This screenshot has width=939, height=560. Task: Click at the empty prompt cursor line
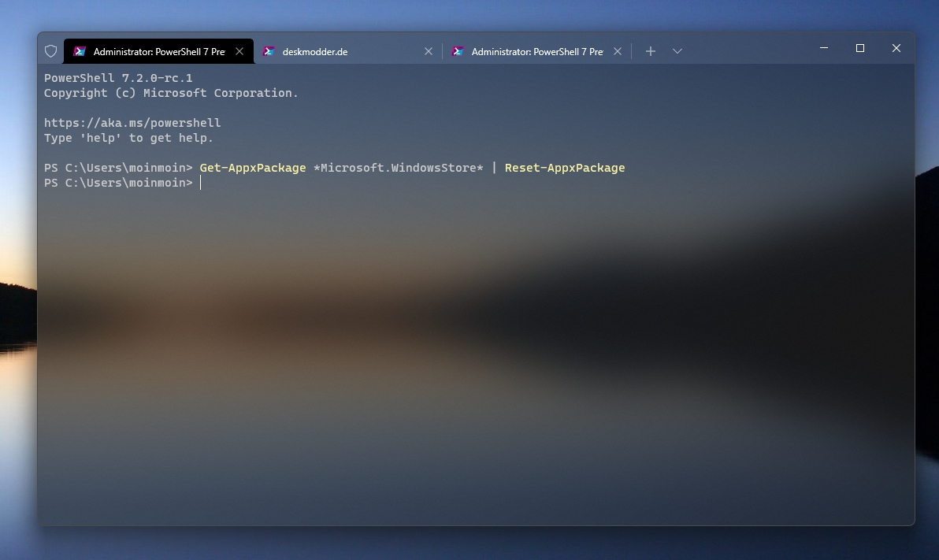(201, 183)
